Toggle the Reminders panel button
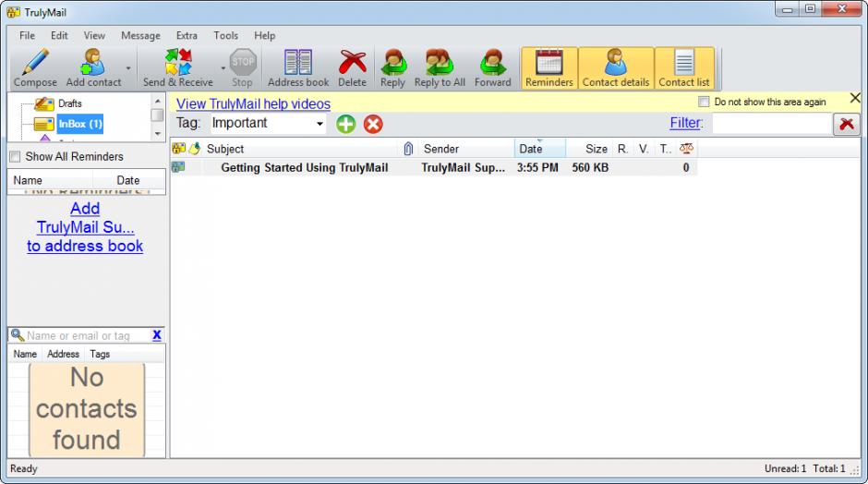The height and width of the screenshot is (484, 868). (549, 68)
